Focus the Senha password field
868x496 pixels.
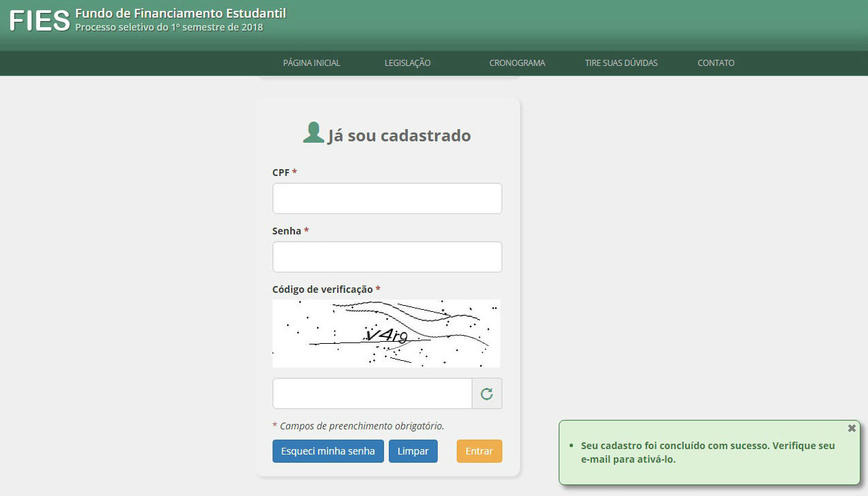[x=387, y=257]
